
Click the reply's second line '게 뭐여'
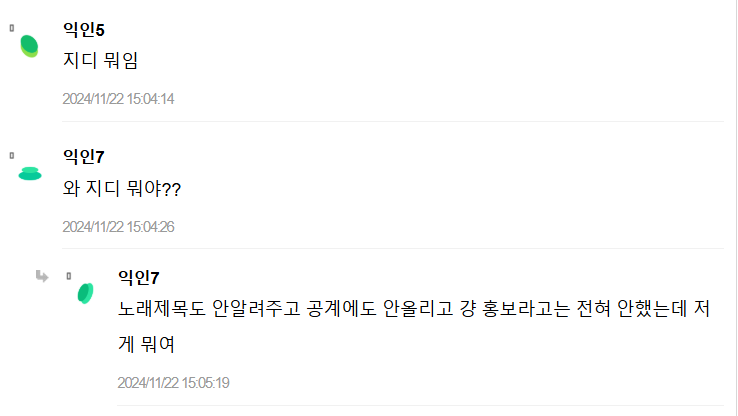(x=147, y=343)
